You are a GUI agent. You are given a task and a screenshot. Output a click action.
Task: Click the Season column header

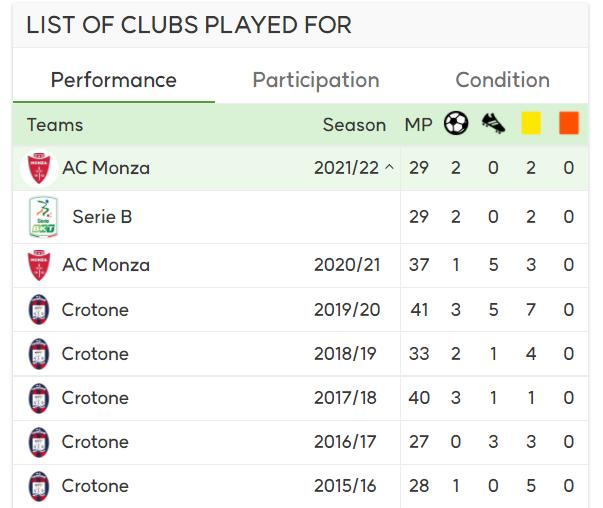pyautogui.click(x=354, y=125)
